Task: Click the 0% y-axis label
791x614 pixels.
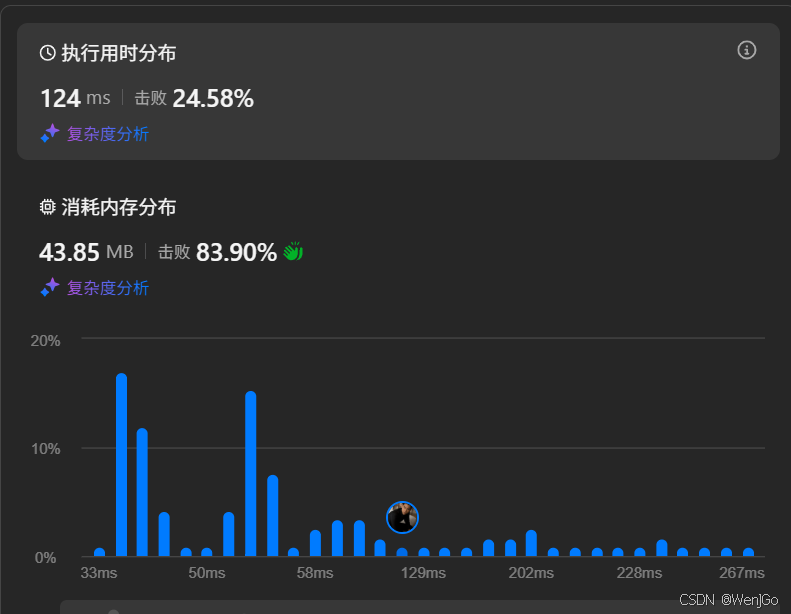Action: pyautogui.click(x=45, y=557)
